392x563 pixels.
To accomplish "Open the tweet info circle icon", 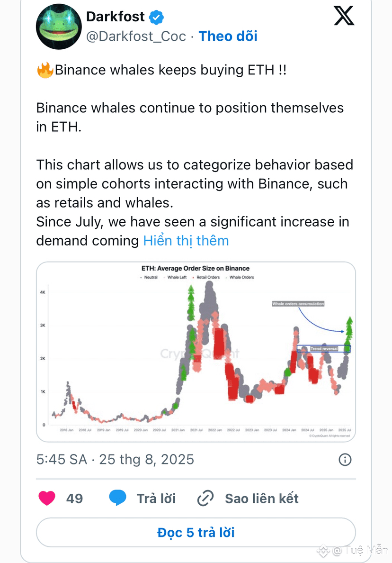I will coord(345,460).
